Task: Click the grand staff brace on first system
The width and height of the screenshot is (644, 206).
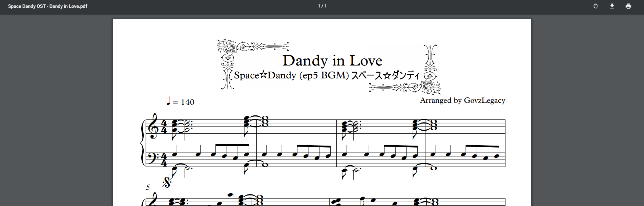Action: pyautogui.click(x=142, y=143)
